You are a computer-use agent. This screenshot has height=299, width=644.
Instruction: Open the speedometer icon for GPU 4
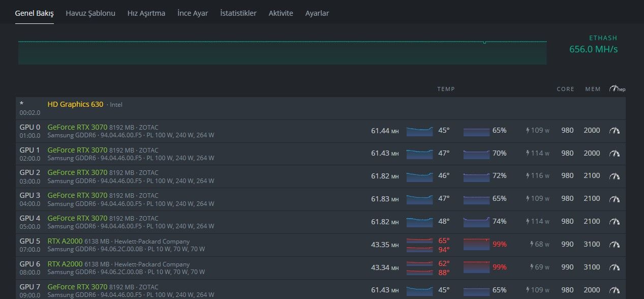pos(615,222)
